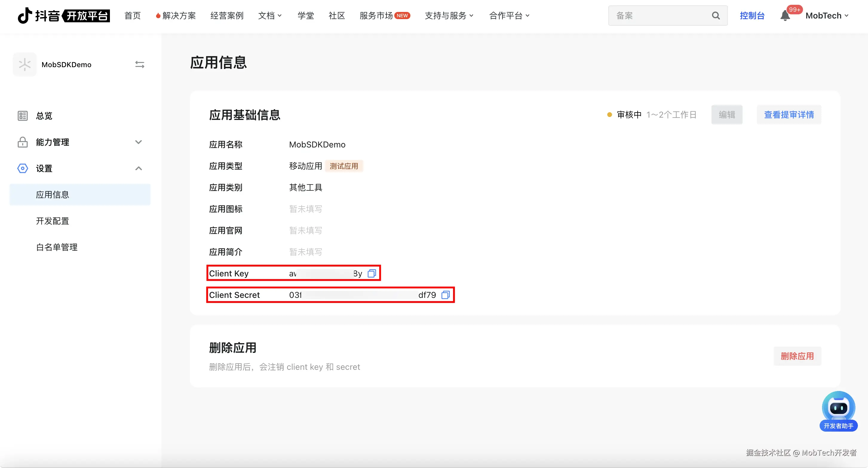Click the 应用基础信息 section heading
868x468 pixels.
(x=245, y=115)
